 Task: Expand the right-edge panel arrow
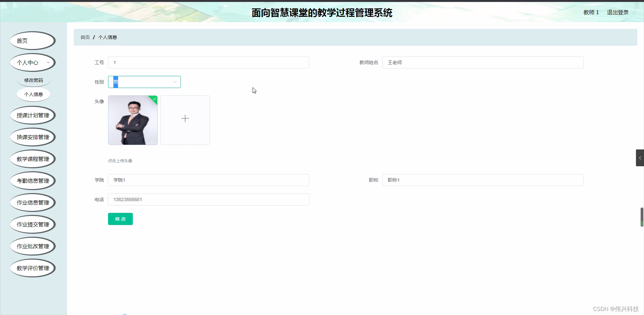(640, 157)
